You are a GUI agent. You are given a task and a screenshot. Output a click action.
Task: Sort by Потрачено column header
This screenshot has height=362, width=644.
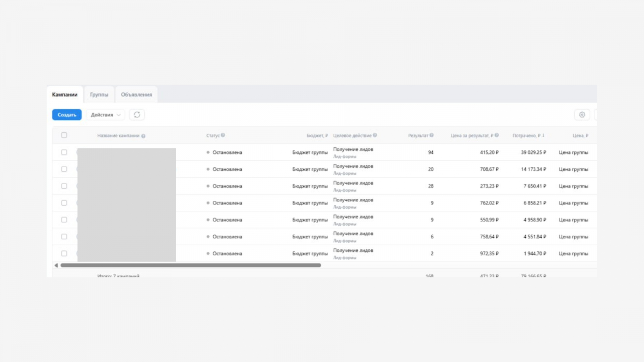tap(528, 136)
